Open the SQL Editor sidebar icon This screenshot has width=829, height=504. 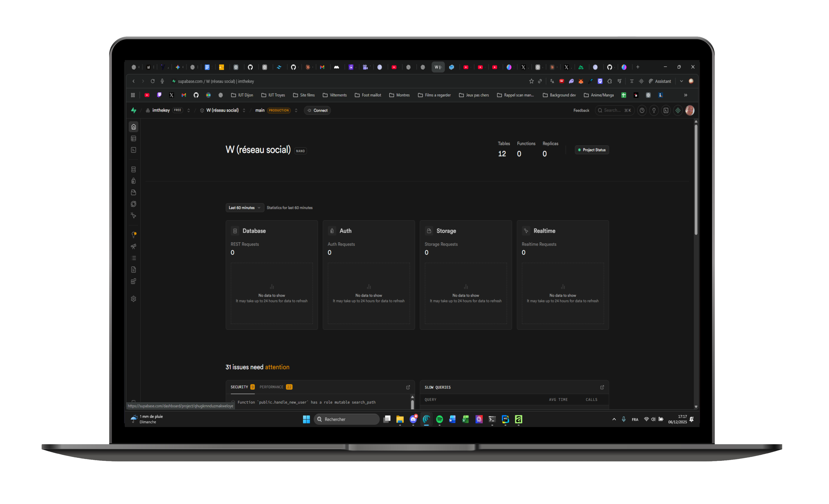pyautogui.click(x=134, y=150)
